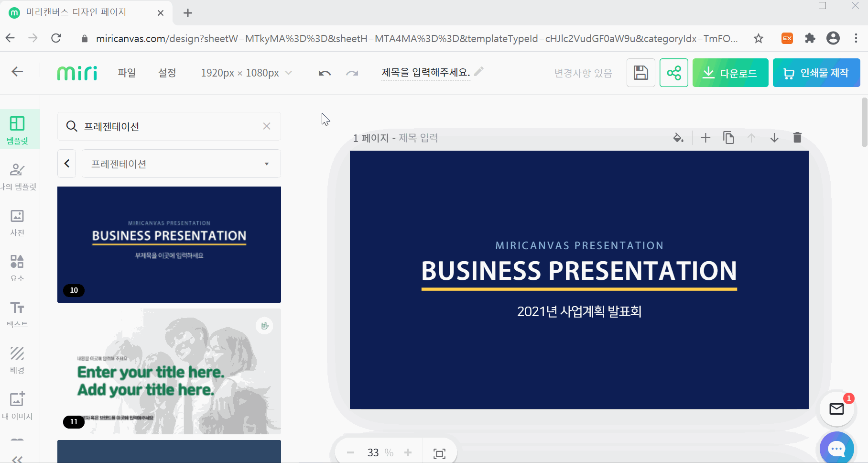868x463 pixels.
Task: Click the 33 zoom percentage value
Action: (x=373, y=452)
